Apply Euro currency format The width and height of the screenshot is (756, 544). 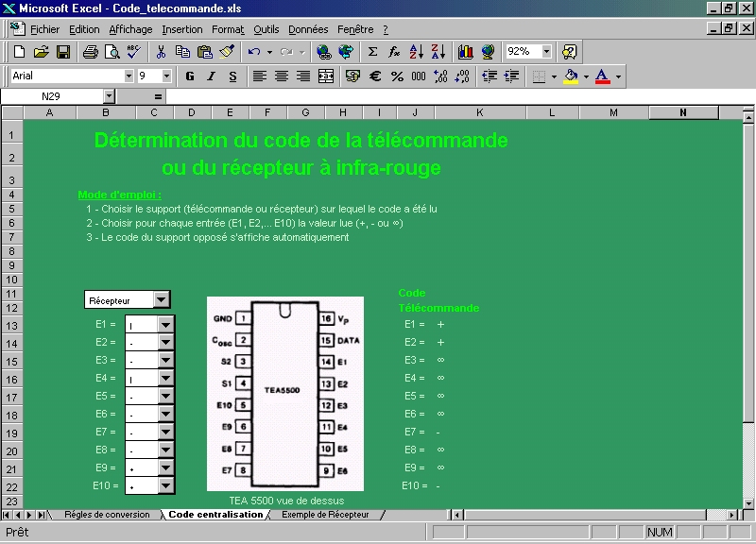coord(375,76)
